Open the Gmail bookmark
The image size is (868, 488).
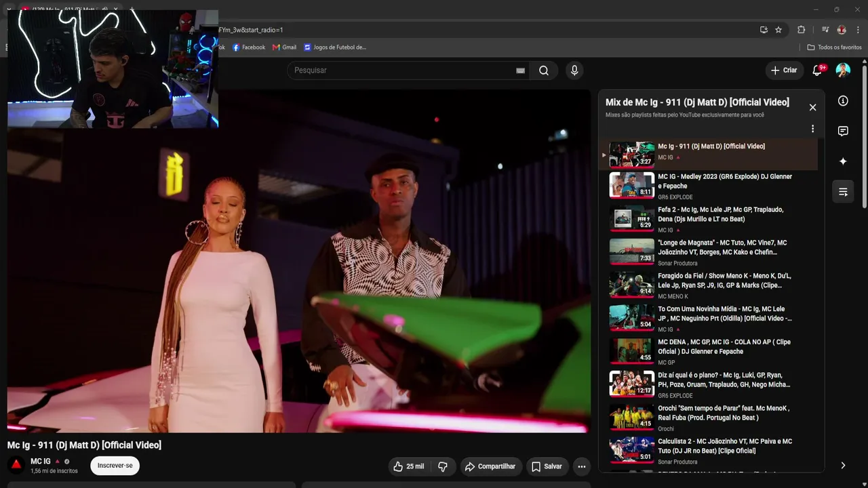(x=284, y=47)
